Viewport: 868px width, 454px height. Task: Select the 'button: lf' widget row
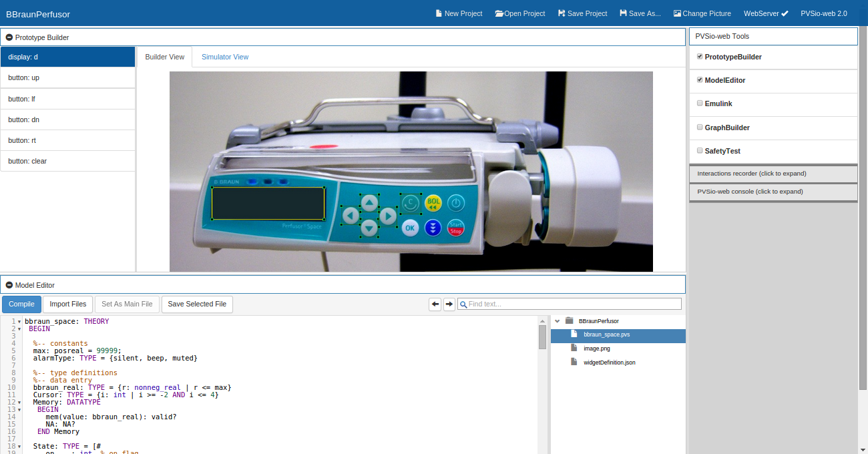point(67,99)
